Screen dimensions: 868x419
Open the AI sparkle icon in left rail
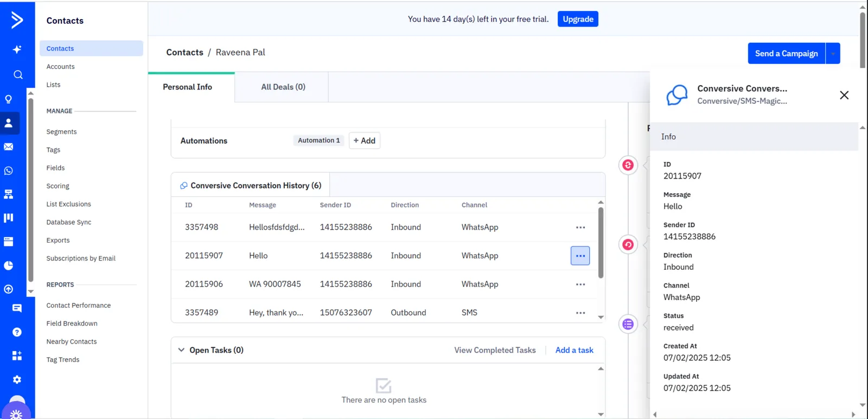point(17,49)
